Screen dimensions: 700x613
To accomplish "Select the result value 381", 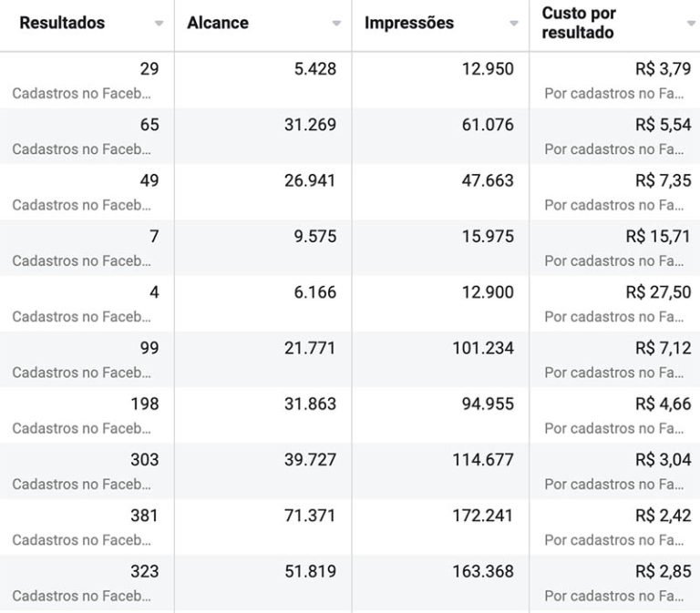I will [144, 516].
